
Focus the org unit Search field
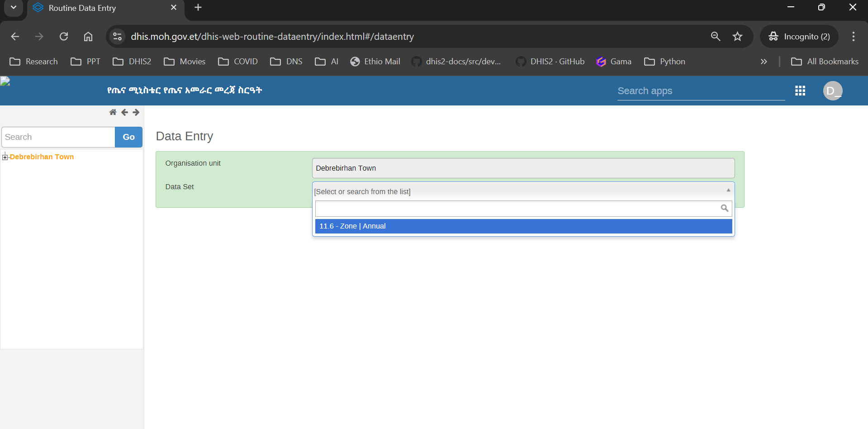(58, 137)
